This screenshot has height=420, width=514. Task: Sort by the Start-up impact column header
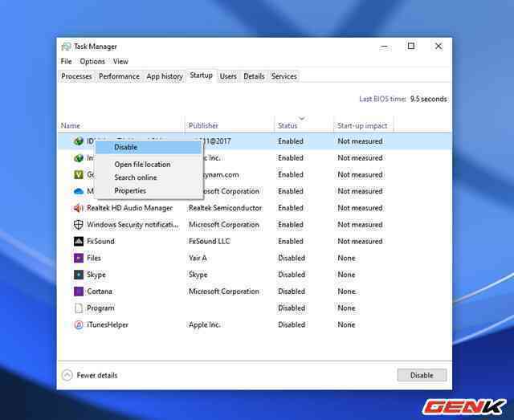tap(362, 125)
